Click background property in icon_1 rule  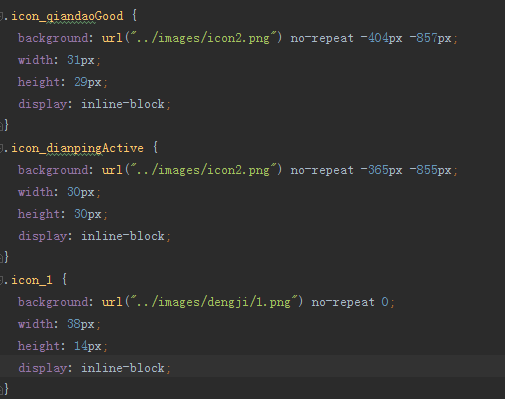(x=53, y=302)
